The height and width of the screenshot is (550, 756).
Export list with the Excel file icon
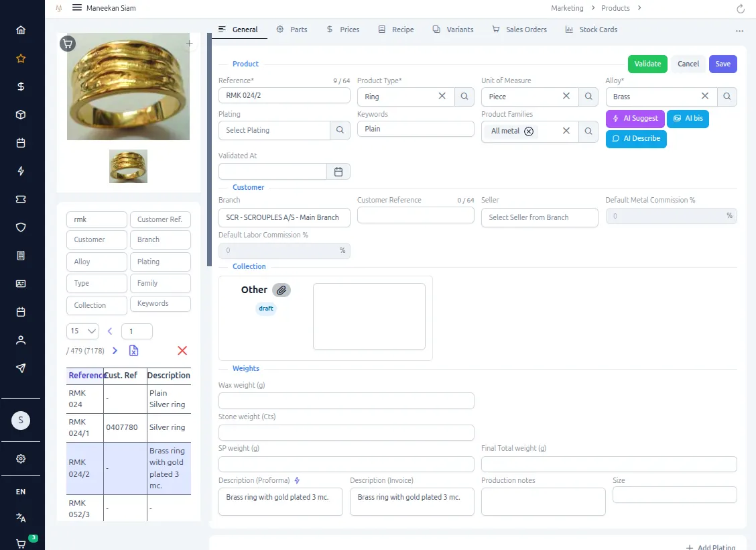coord(133,351)
